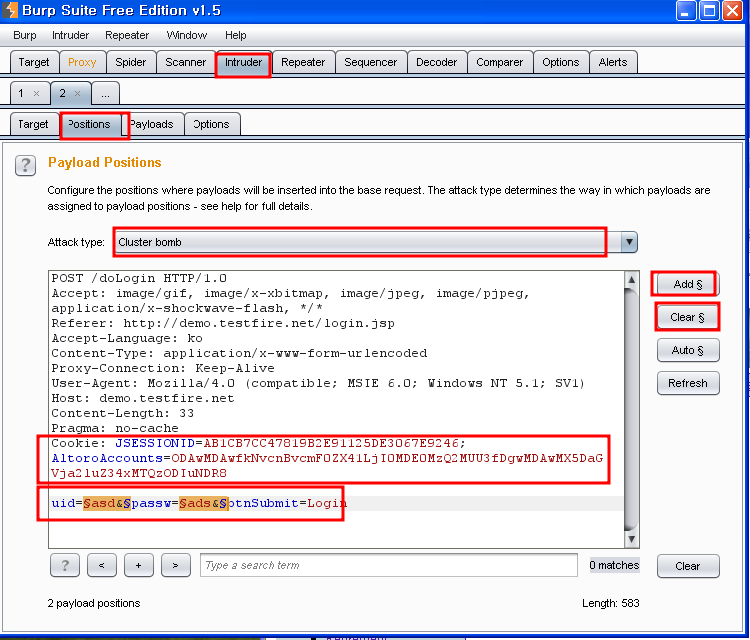Click the 'Length: 583' status text
Image resolution: width=750 pixels, height=640 pixels.
(611, 603)
